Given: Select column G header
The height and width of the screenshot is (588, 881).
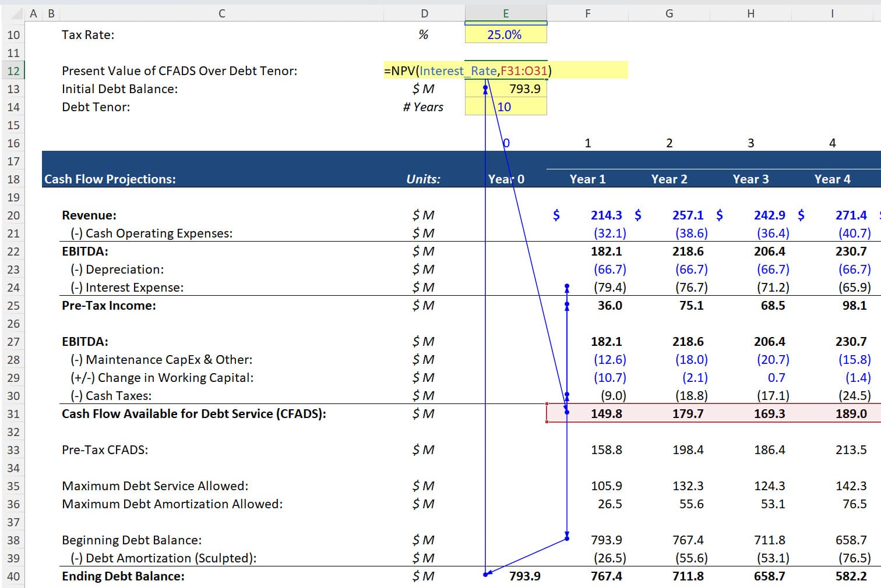Looking at the screenshot, I should [x=669, y=12].
